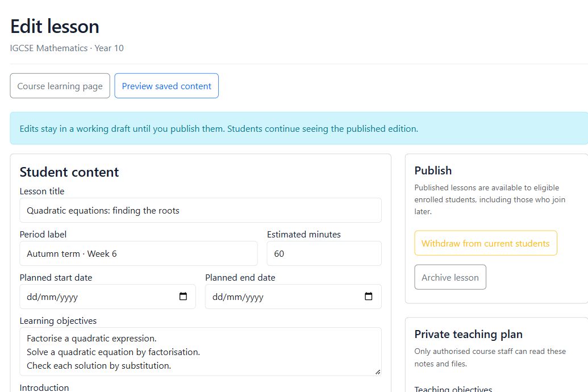Click the 'Estimated minutes' label
The width and height of the screenshot is (588, 392).
[304, 235]
